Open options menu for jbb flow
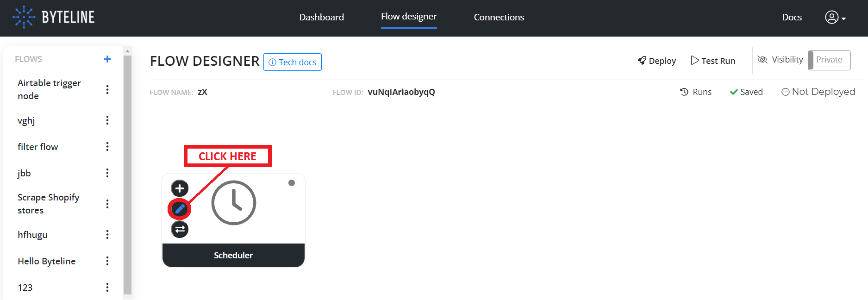Viewport: 868px width, 300px height. point(107,173)
